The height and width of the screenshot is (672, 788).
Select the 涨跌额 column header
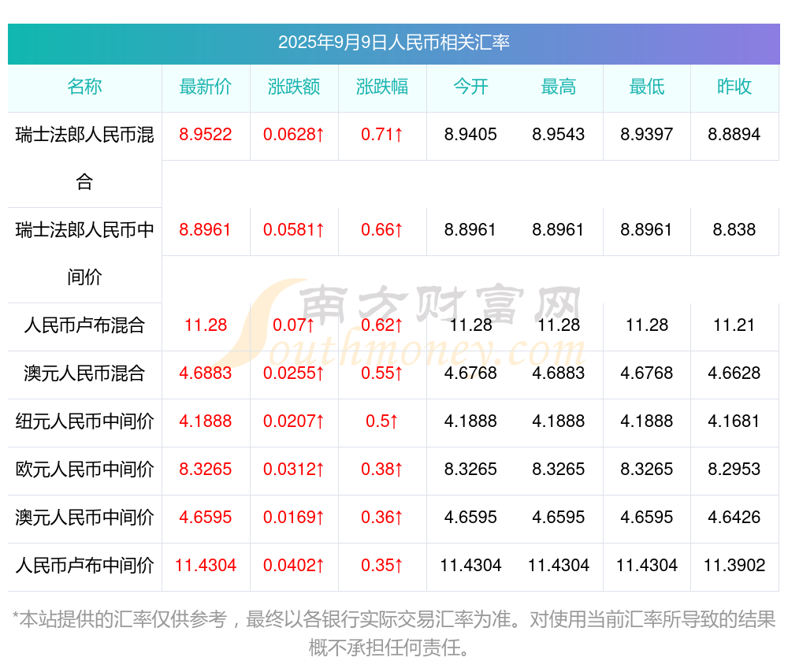(x=294, y=87)
